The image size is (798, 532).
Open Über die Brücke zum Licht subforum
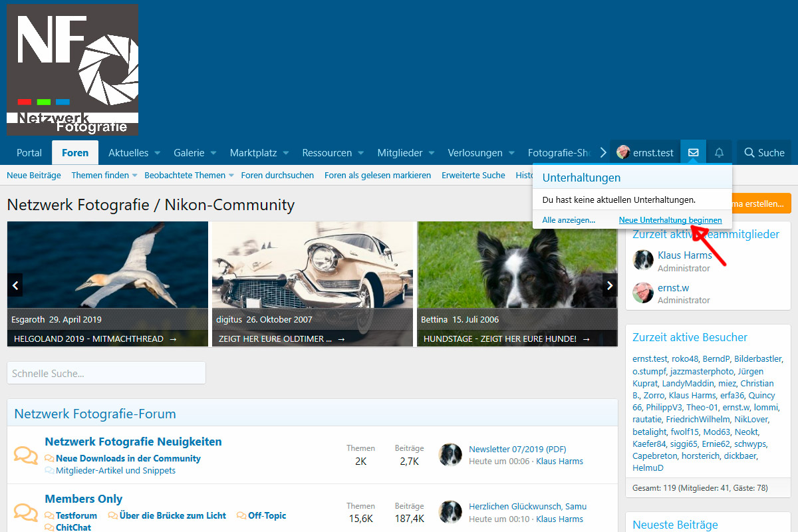tap(173, 515)
